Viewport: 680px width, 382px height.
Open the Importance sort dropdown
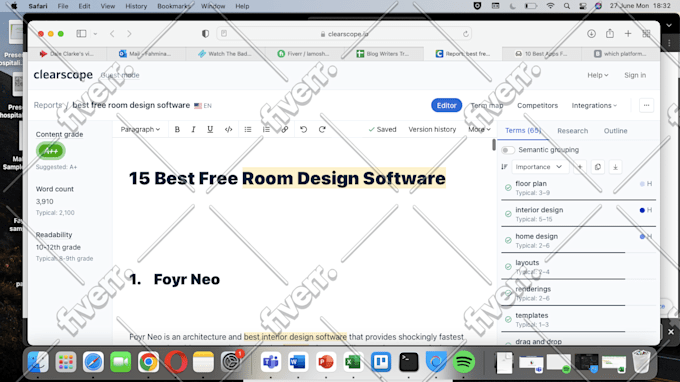tap(539, 167)
